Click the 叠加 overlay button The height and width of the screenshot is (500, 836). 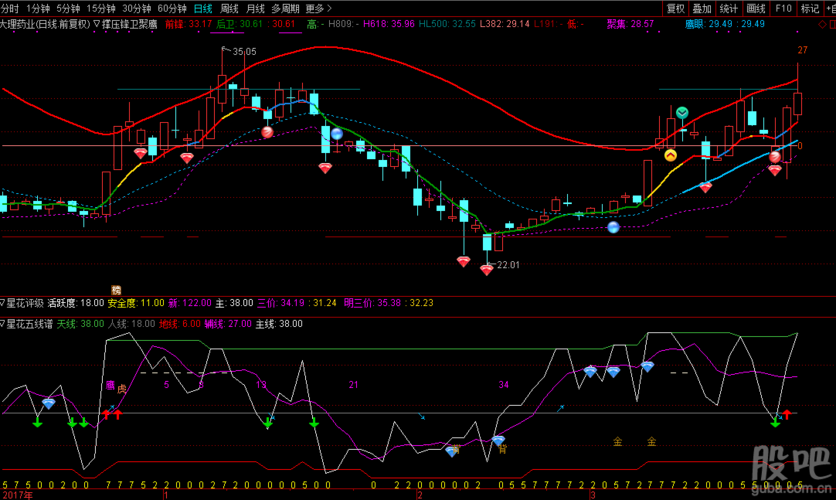point(702,9)
